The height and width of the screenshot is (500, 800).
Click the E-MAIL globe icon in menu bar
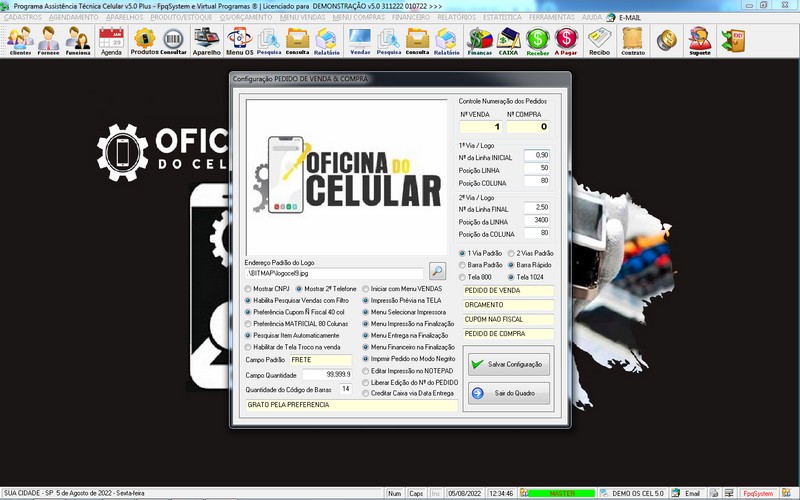coord(611,17)
